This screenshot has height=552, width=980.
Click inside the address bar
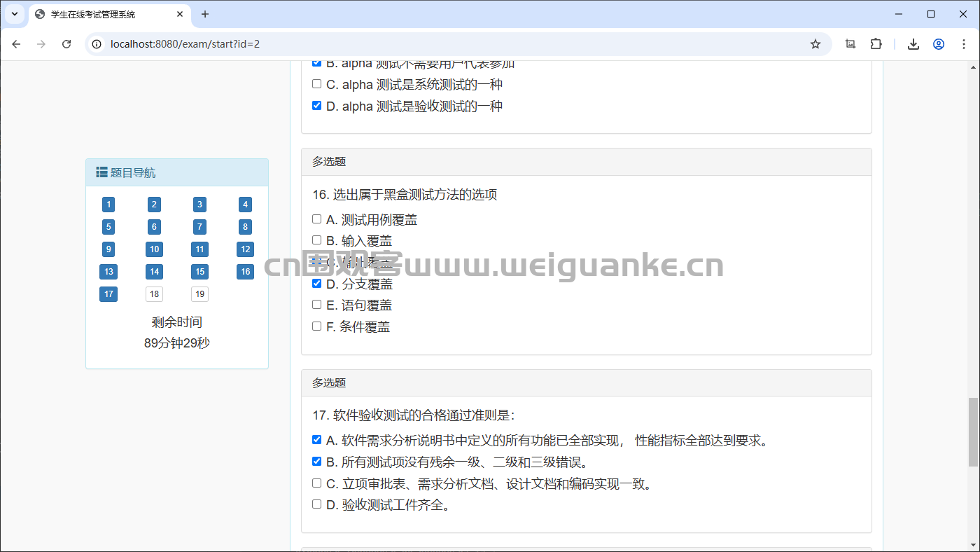(x=420, y=43)
